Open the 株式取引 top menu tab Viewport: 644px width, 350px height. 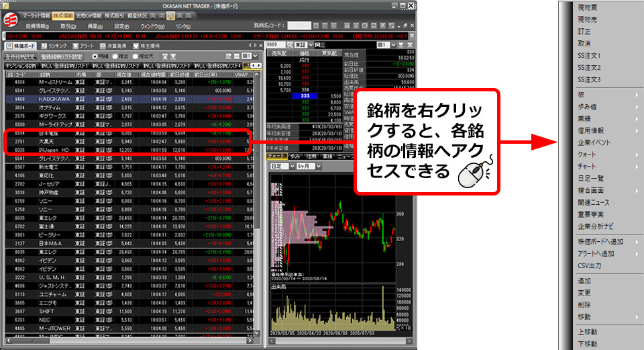click(114, 15)
